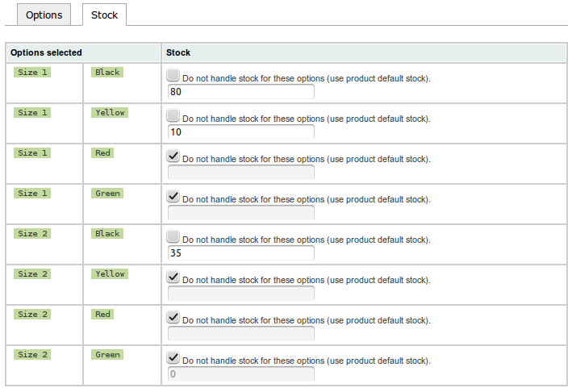Tick default stock checkbox for Size 2 Black
The image size is (572, 392).
click(173, 236)
